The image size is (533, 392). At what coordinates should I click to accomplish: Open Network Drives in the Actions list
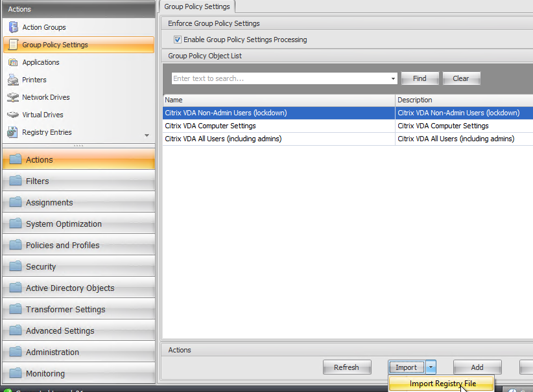coord(79,97)
